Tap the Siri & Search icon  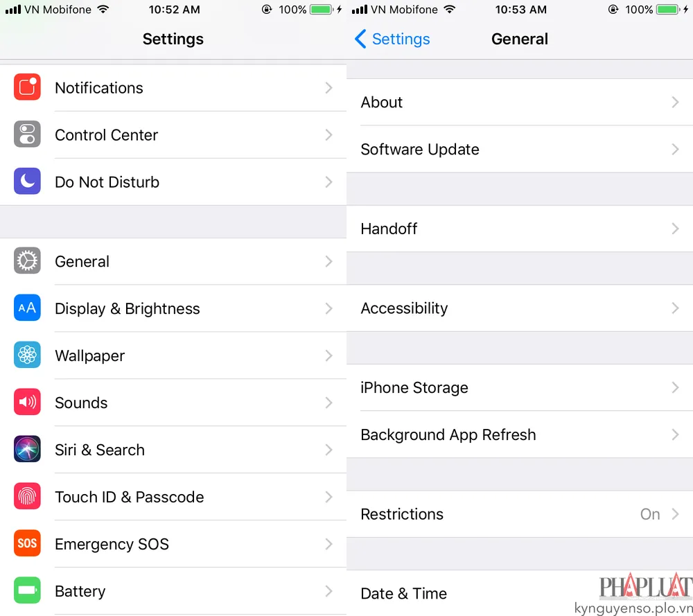(27, 449)
